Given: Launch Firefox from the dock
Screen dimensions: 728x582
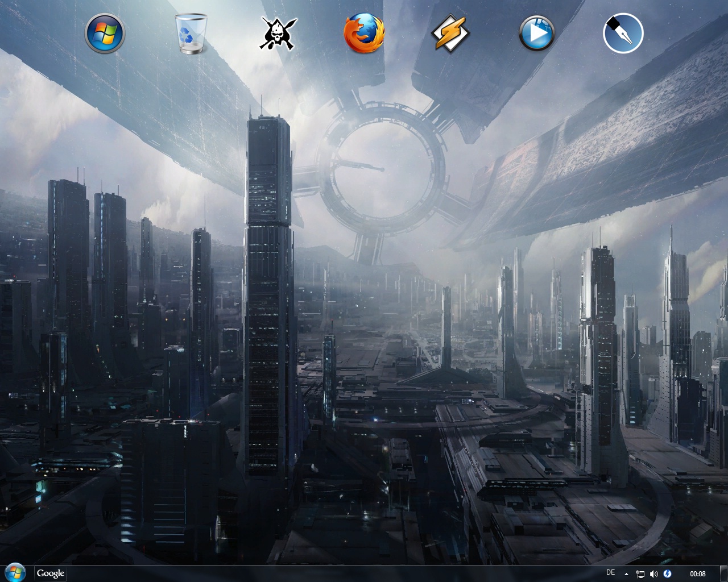Looking at the screenshot, I should tap(364, 34).
